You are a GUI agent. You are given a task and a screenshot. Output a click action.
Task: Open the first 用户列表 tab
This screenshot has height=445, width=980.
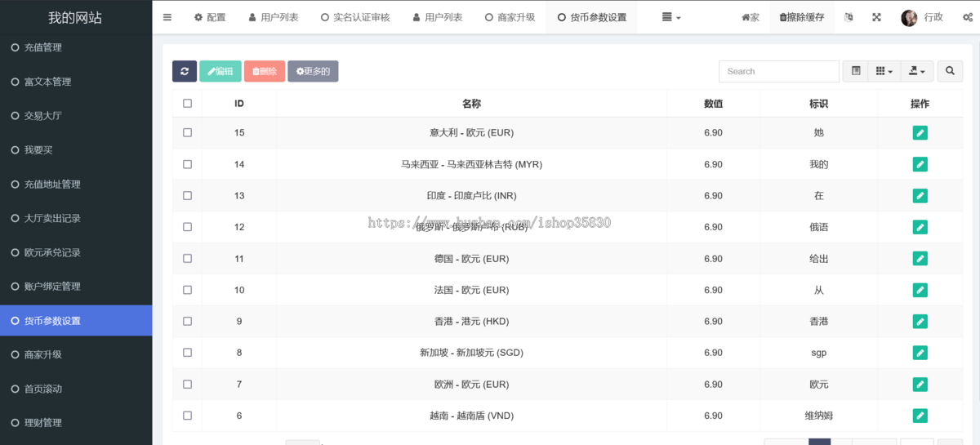click(273, 17)
